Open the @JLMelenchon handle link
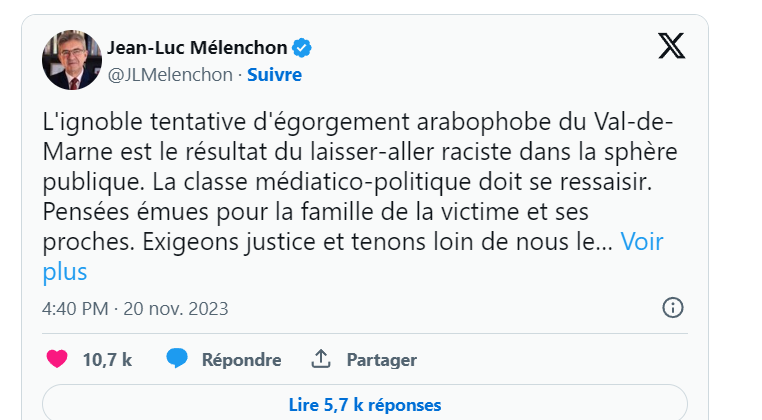 (169, 74)
